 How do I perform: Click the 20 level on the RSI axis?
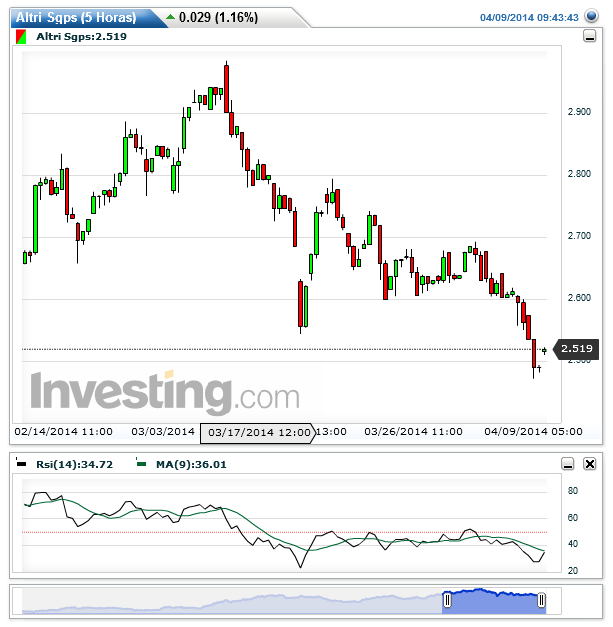tap(573, 571)
